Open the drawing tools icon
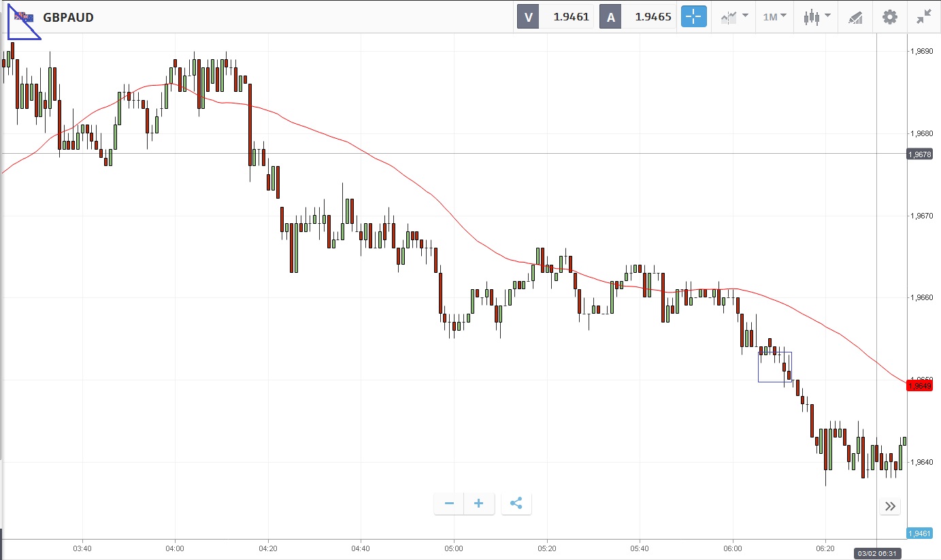 coord(855,17)
